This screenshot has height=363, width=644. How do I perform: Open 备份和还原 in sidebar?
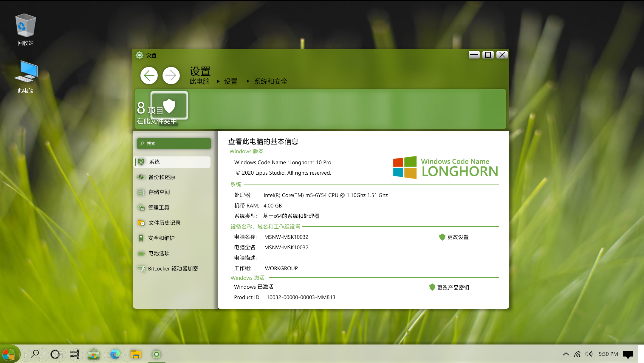[x=162, y=177]
